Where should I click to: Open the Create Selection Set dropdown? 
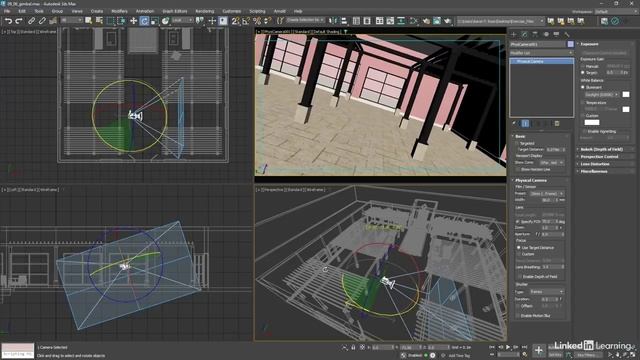(305, 20)
